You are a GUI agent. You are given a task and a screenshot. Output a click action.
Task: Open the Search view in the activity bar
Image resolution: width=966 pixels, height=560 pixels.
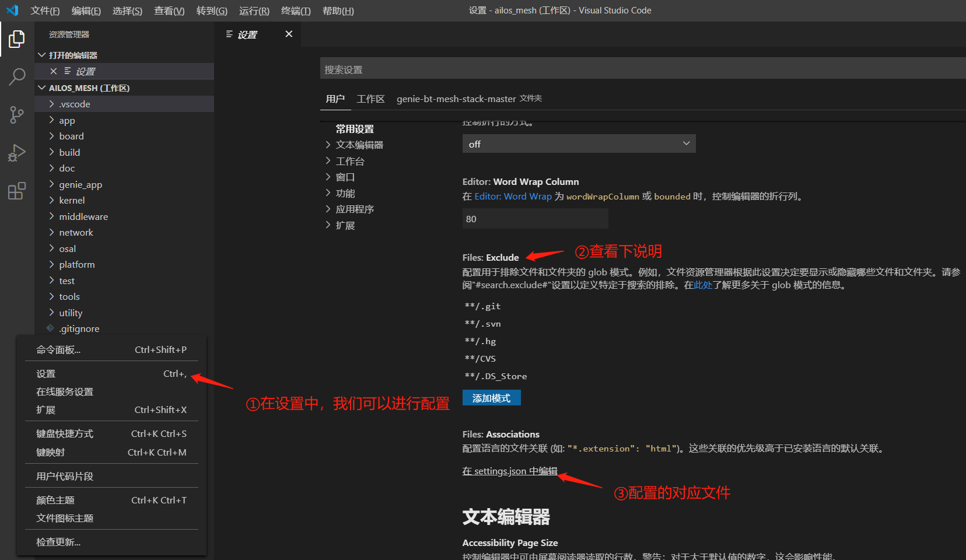coord(17,76)
